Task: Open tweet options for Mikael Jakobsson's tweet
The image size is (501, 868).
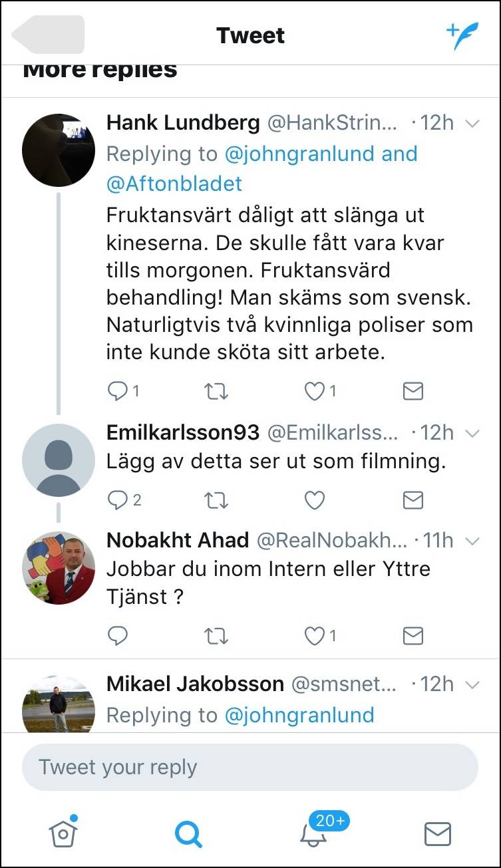Action: (472, 684)
